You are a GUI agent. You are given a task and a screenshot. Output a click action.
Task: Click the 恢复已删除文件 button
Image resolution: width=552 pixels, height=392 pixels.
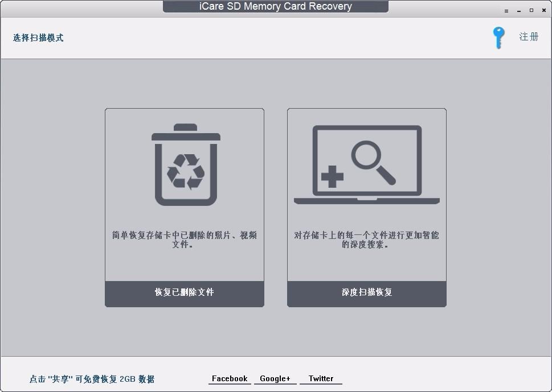(x=185, y=294)
